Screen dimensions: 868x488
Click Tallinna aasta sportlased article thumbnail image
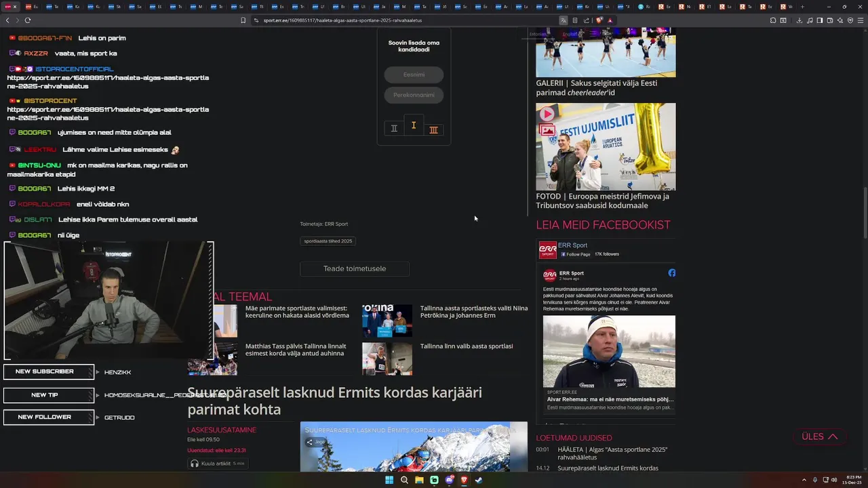point(387,320)
